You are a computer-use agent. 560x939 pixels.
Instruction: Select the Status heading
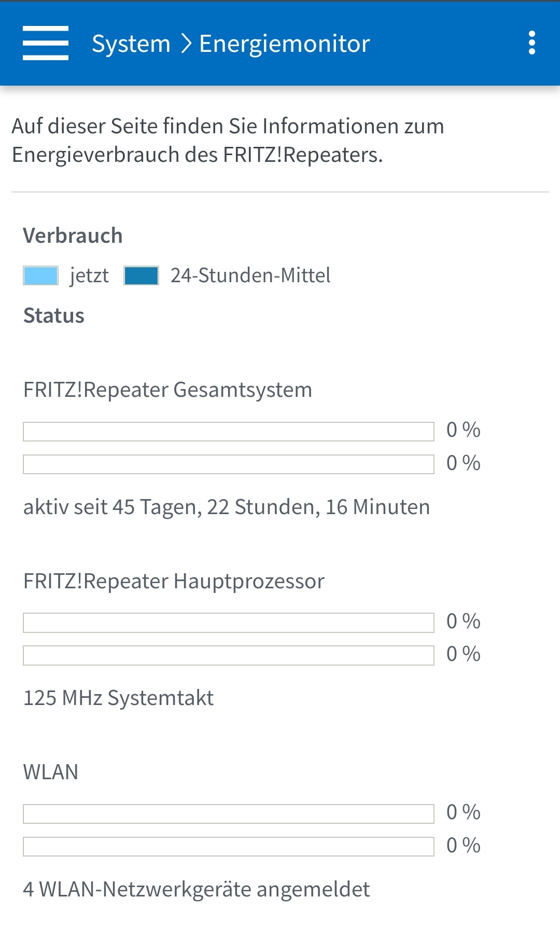54,315
